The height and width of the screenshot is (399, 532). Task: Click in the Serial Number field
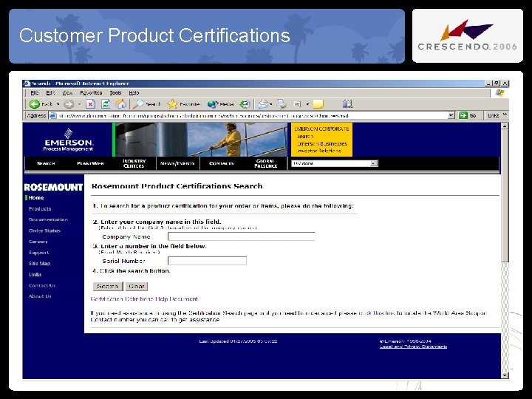coord(207,261)
